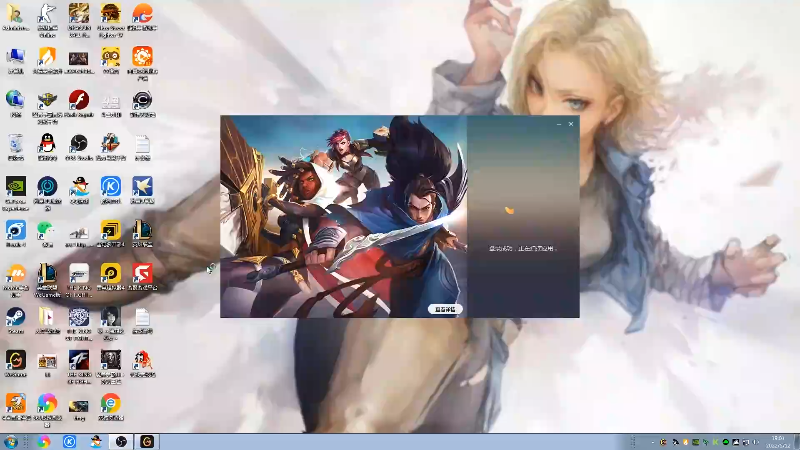The image size is (800, 450).
Task: Click the taskbar clock and date
Action: tap(778, 442)
